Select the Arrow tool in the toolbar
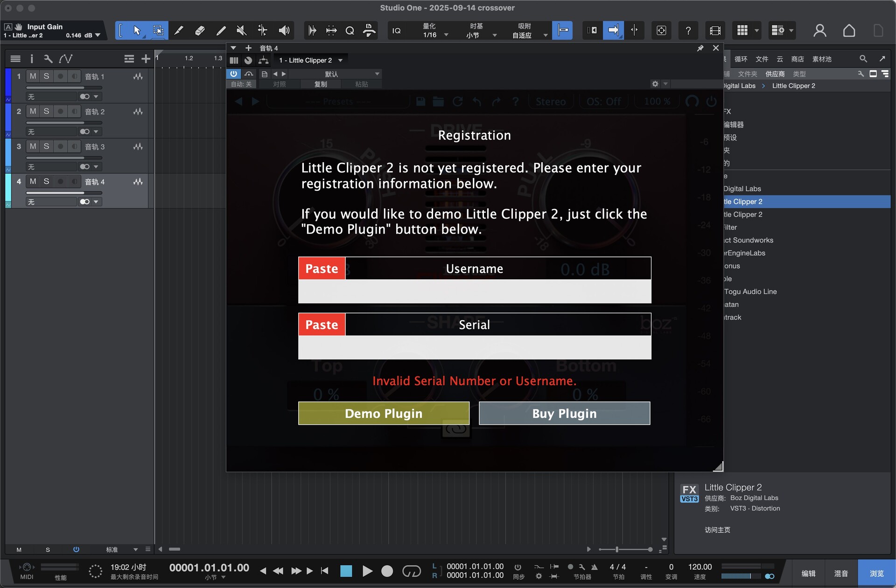This screenshot has width=896, height=588. (137, 31)
